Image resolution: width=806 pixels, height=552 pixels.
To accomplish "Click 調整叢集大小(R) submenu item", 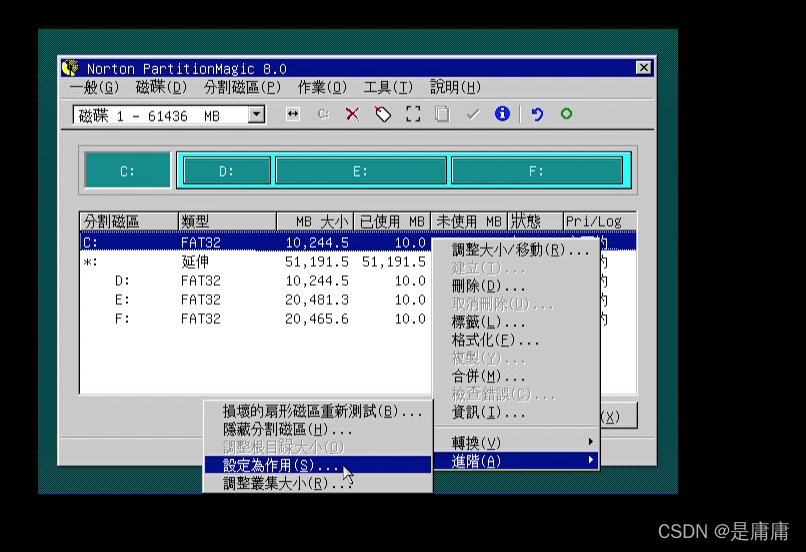I will tap(318, 483).
